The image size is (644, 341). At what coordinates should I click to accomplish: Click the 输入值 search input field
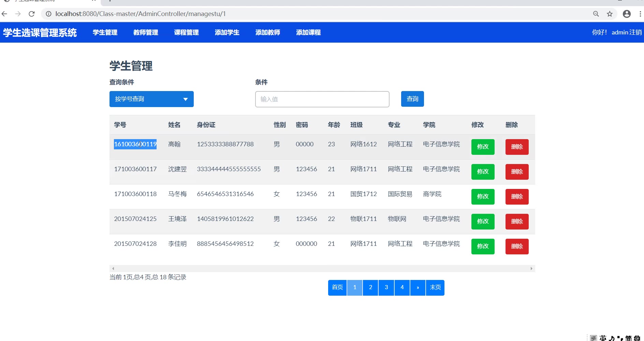click(x=322, y=99)
